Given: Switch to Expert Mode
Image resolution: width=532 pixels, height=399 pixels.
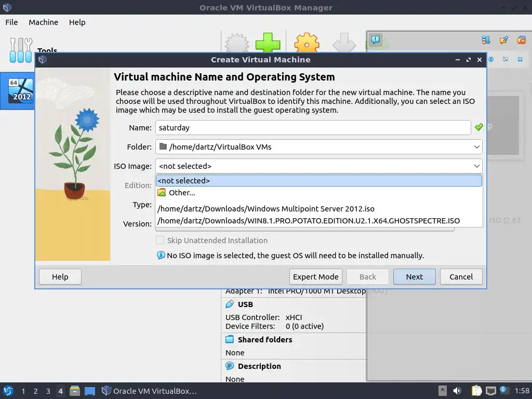Looking at the screenshot, I should (x=315, y=277).
